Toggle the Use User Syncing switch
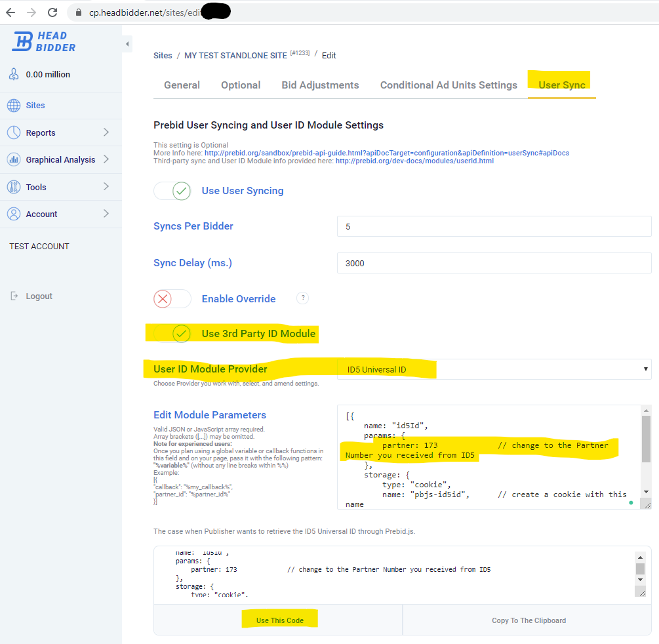 pyautogui.click(x=172, y=191)
